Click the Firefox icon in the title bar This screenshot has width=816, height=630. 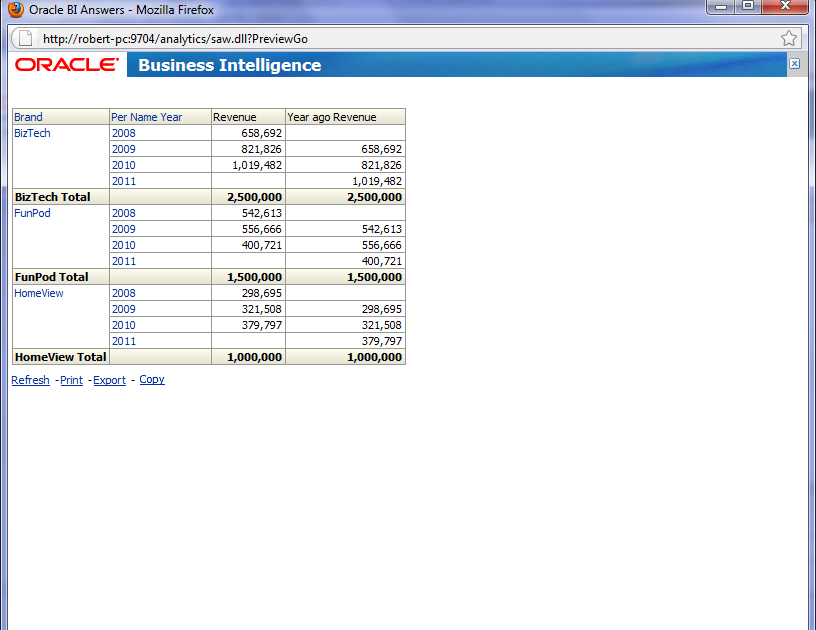(x=14, y=10)
